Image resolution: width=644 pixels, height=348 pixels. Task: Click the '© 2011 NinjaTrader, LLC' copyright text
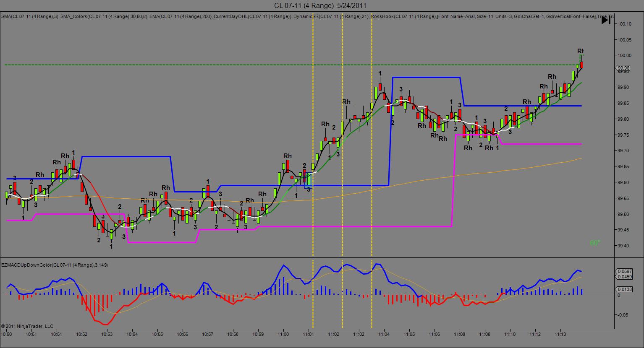27,326
